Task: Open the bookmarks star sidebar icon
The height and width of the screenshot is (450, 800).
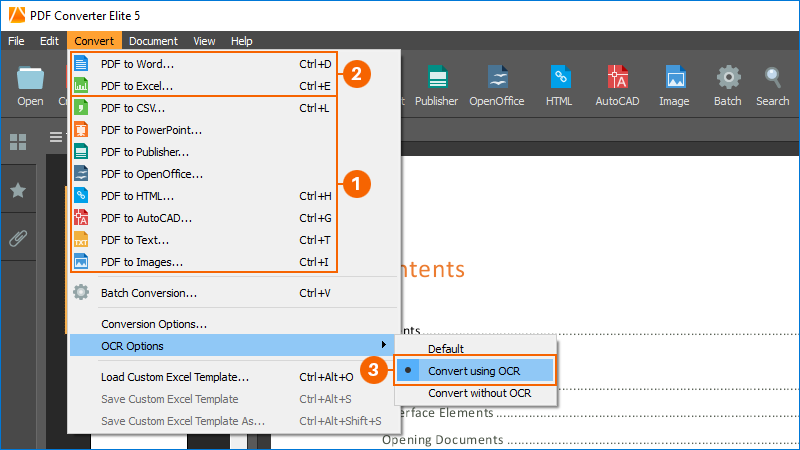Action: click(18, 190)
